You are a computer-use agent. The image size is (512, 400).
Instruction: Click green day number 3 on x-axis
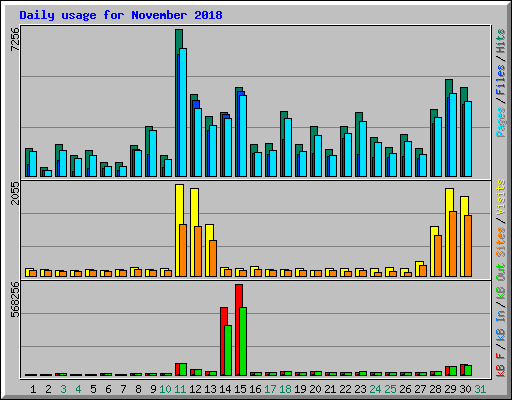coord(63,389)
